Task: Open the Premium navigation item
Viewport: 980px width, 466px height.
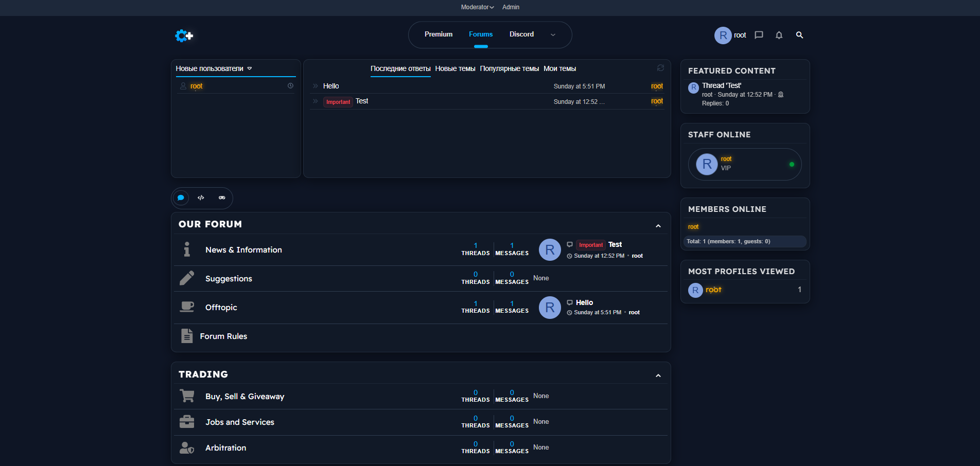Action: [x=439, y=34]
